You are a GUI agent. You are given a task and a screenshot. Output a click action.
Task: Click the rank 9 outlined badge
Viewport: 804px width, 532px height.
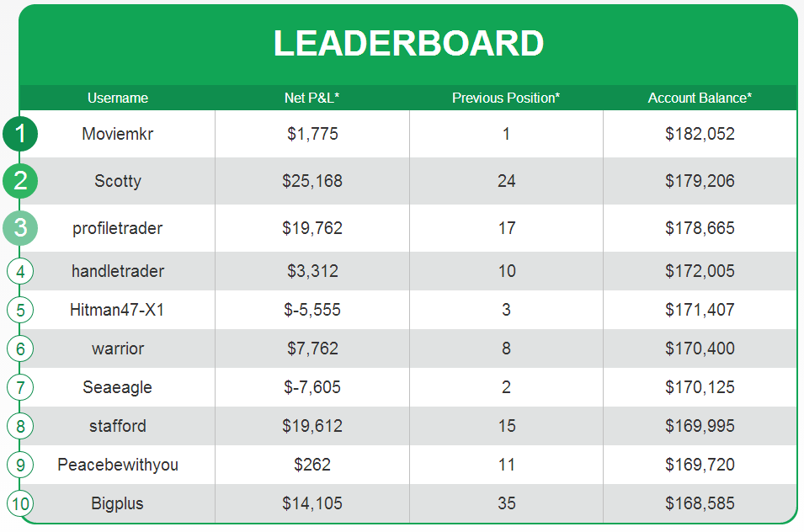coord(20,465)
